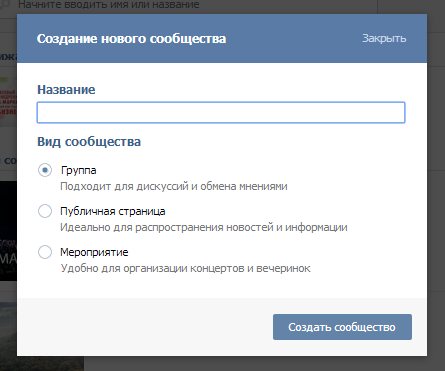Click the Публичная страница label text
Viewport: 445px width, 371px height.
tap(113, 211)
